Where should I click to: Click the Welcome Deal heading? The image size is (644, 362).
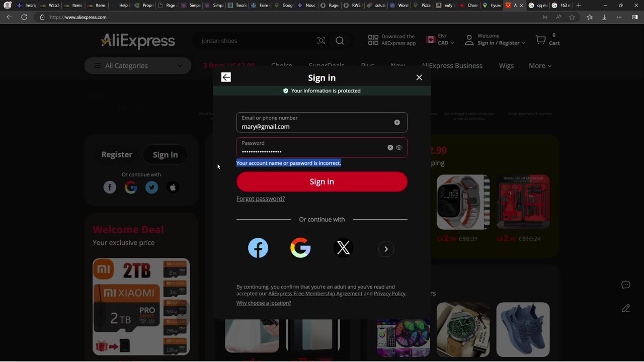128,230
